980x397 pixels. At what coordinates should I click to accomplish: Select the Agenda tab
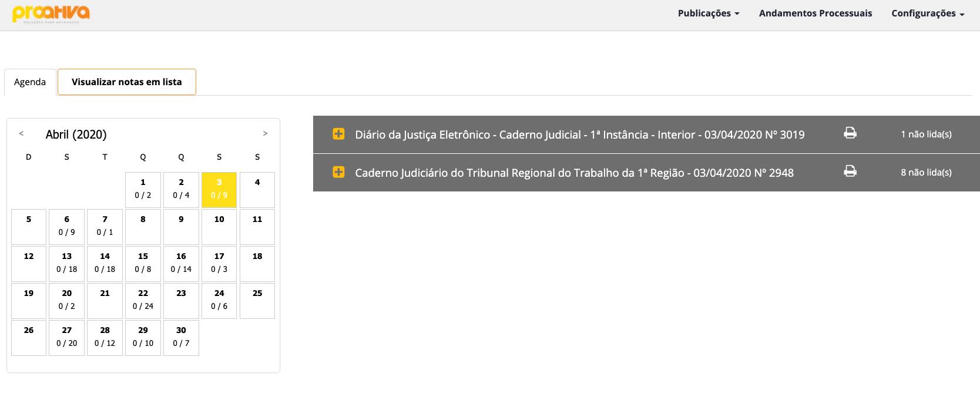(30, 82)
